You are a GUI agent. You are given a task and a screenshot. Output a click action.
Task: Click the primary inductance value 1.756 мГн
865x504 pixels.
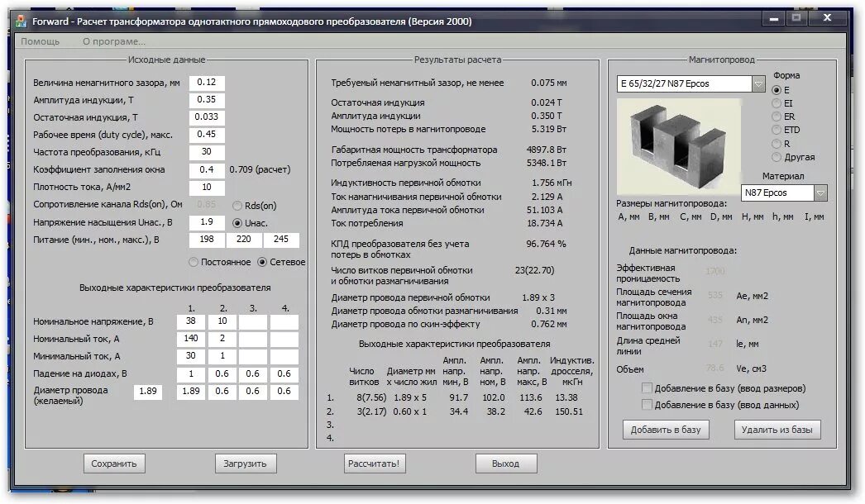[x=552, y=183]
